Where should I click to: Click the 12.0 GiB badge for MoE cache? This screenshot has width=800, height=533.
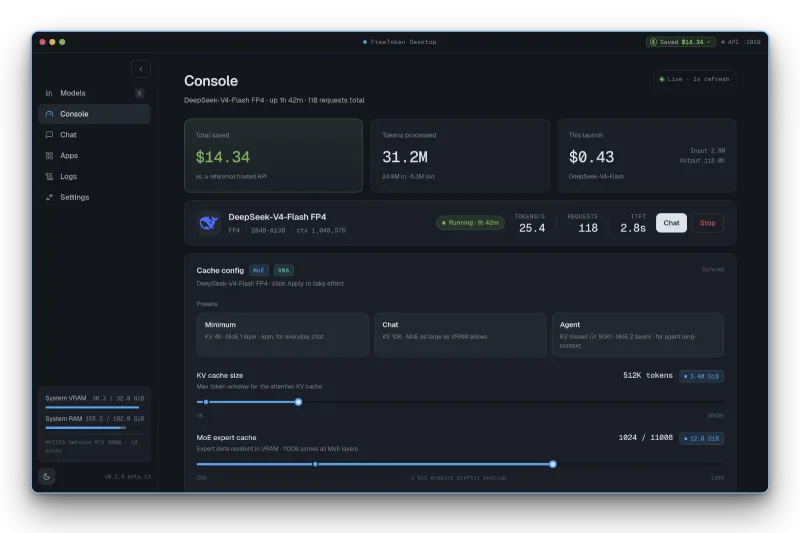click(x=702, y=438)
